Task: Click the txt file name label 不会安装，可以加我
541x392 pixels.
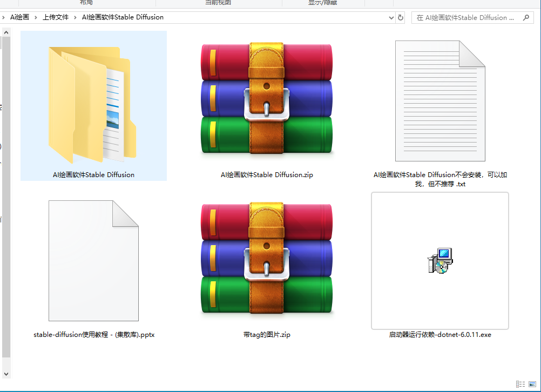Action: click(440, 179)
